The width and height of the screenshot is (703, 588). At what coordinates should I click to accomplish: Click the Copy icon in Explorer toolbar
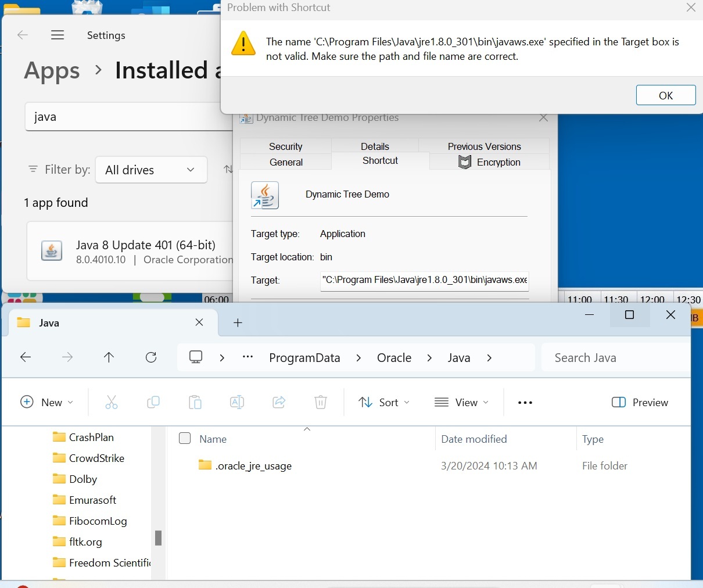(153, 402)
